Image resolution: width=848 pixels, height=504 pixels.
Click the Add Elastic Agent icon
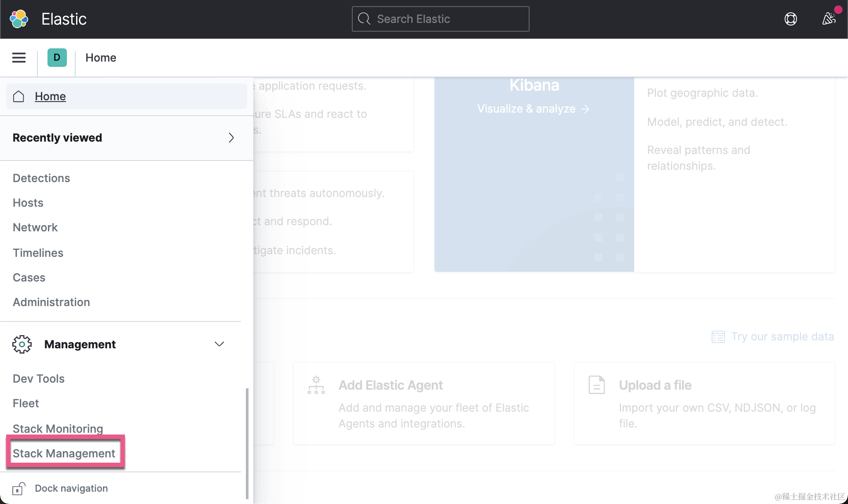pyautogui.click(x=316, y=385)
